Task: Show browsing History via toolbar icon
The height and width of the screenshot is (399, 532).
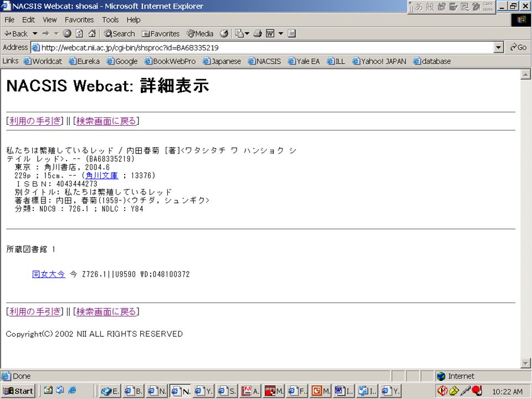Action: [x=224, y=33]
